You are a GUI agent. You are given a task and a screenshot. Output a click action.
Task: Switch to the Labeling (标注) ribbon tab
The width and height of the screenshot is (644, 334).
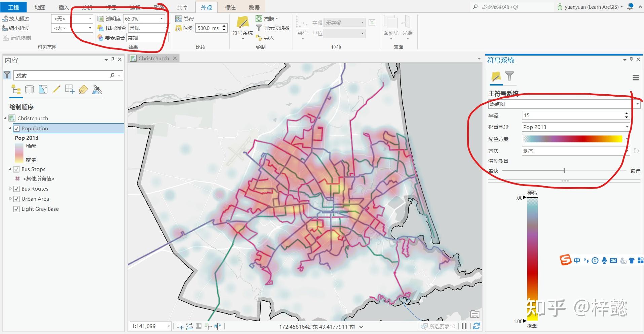click(230, 7)
